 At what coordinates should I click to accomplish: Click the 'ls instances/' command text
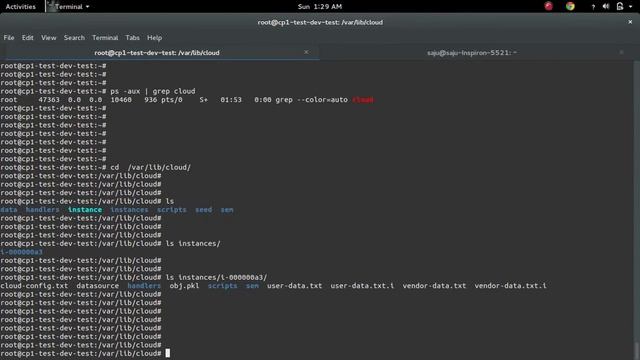(x=193, y=244)
